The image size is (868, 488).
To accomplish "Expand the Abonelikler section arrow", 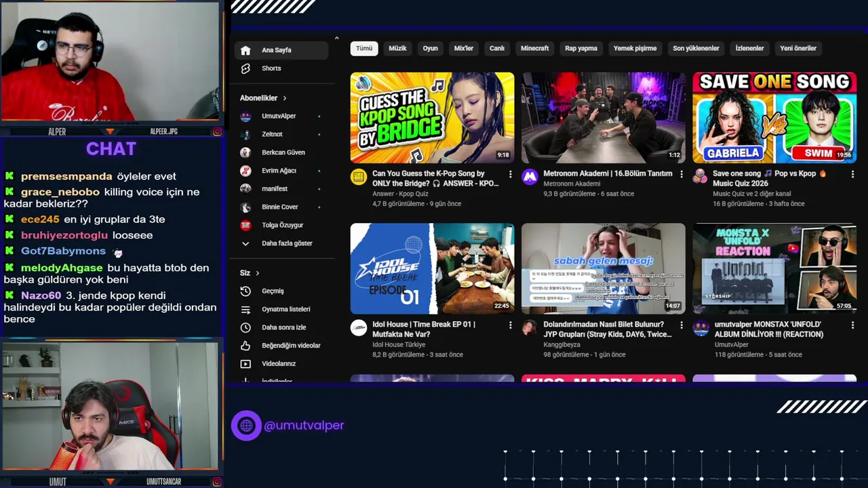I will point(284,98).
